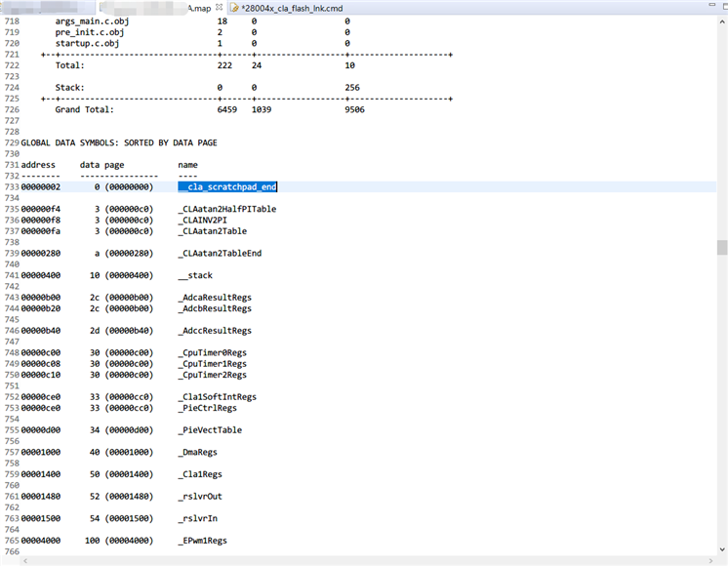Click the _DmaRegs symbol name
The width and height of the screenshot is (728, 566).
[x=198, y=452]
